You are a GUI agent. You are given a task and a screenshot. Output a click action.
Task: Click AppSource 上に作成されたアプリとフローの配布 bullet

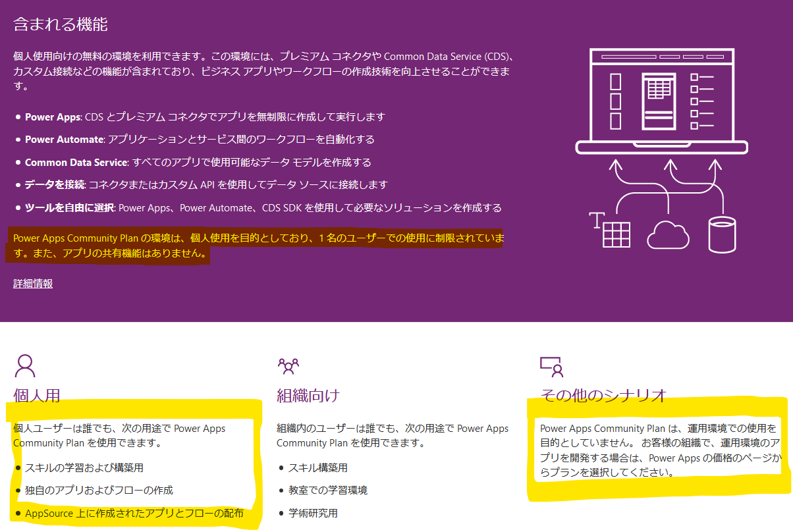[129, 514]
